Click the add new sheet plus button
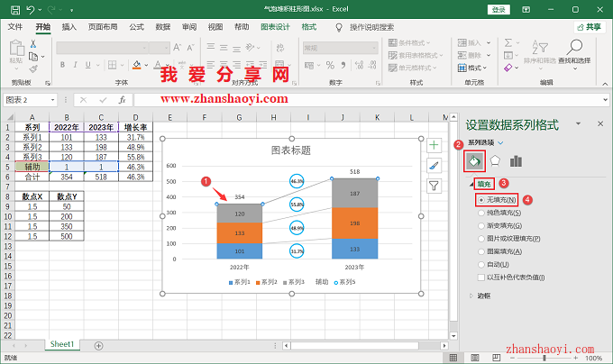This screenshot has width=613, height=364. [98, 346]
